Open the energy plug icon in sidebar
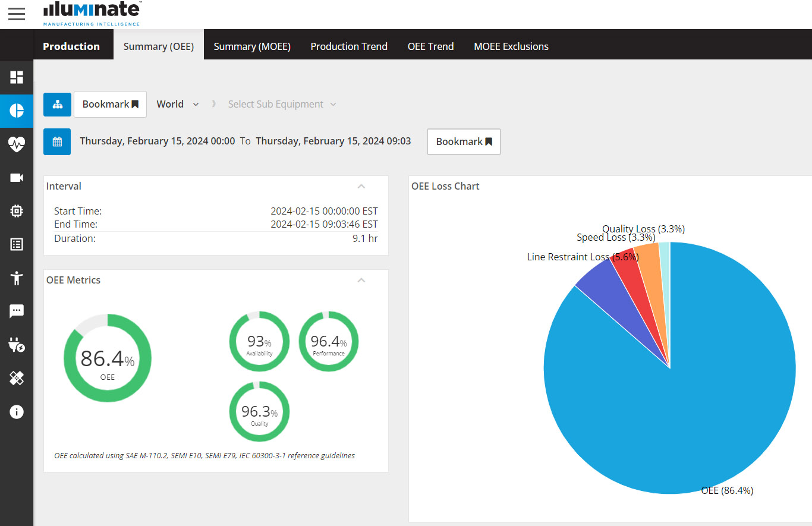 pyautogui.click(x=17, y=344)
